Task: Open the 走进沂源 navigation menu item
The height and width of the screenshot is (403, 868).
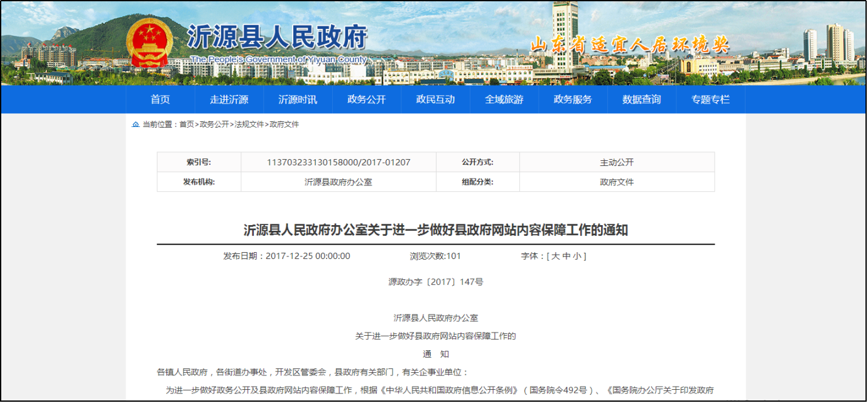Action: [229, 99]
